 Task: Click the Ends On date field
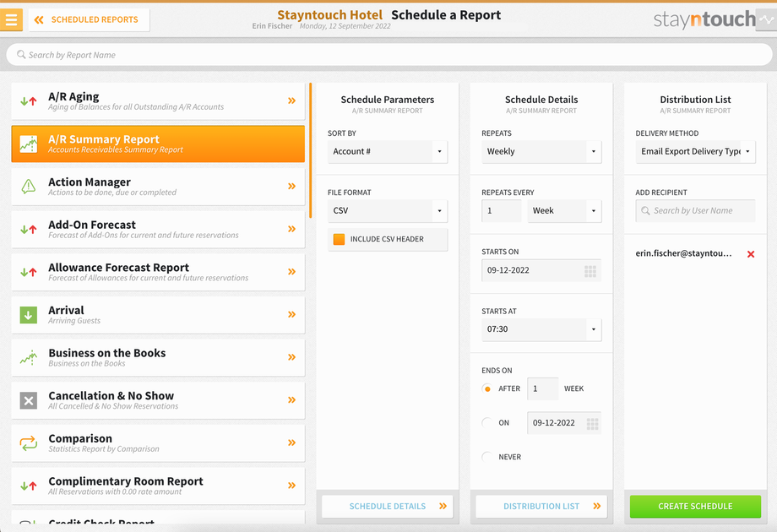click(564, 423)
